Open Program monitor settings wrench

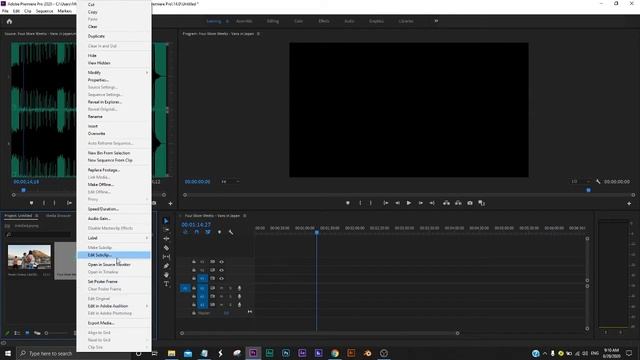[x=598, y=182]
